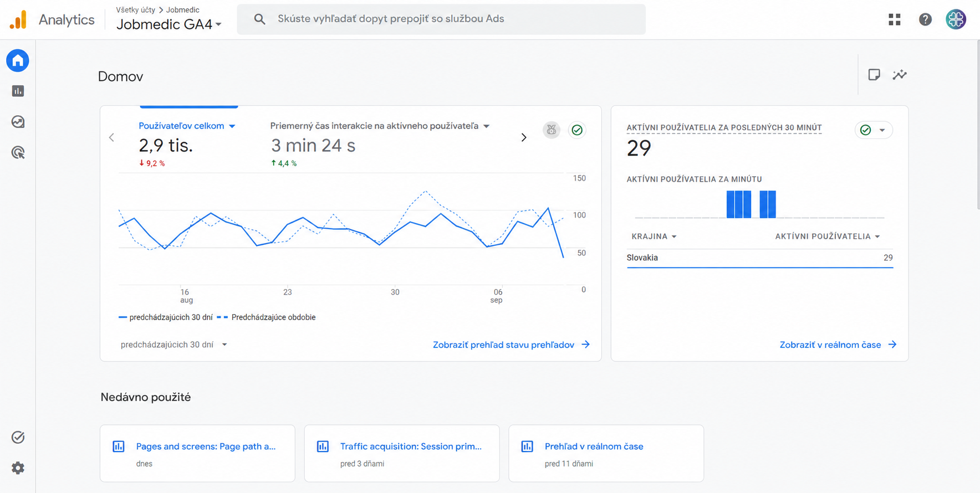Viewport: 980px width, 493px height.
Task: Click the Google Analytics logo
Action: pos(18,19)
